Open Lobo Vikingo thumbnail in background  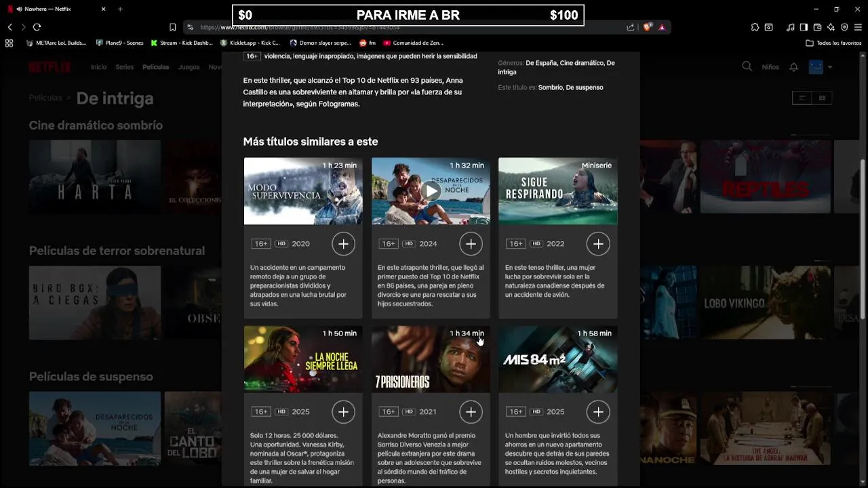pyautogui.click(x=766, y=302)
